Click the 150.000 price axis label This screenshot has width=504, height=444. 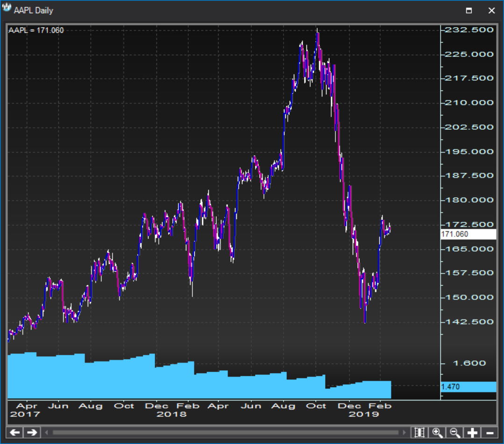click(469, 297)
